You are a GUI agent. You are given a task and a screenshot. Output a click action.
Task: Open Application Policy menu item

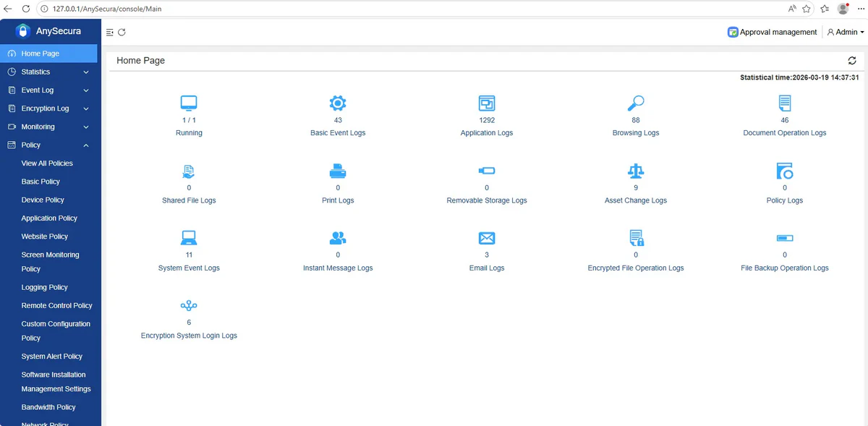click(49, 218)
